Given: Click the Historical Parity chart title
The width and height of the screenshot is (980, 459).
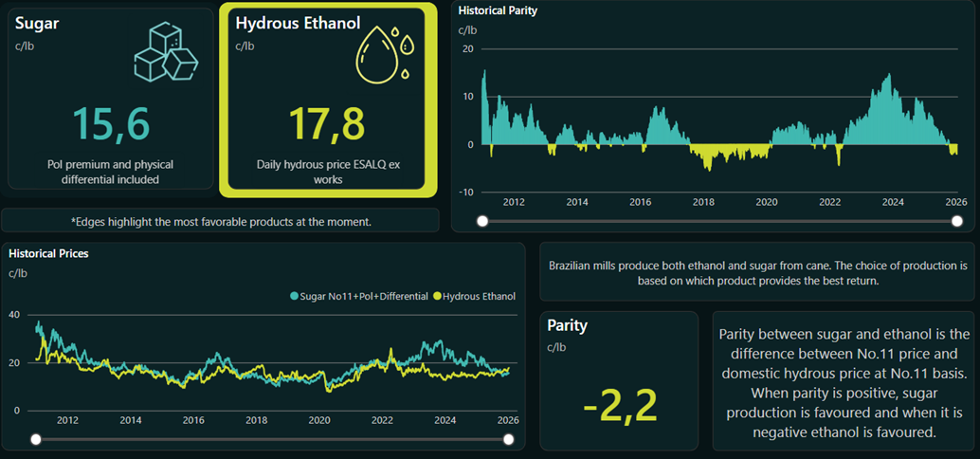Looking at the screenshot, I should [498, 11].
